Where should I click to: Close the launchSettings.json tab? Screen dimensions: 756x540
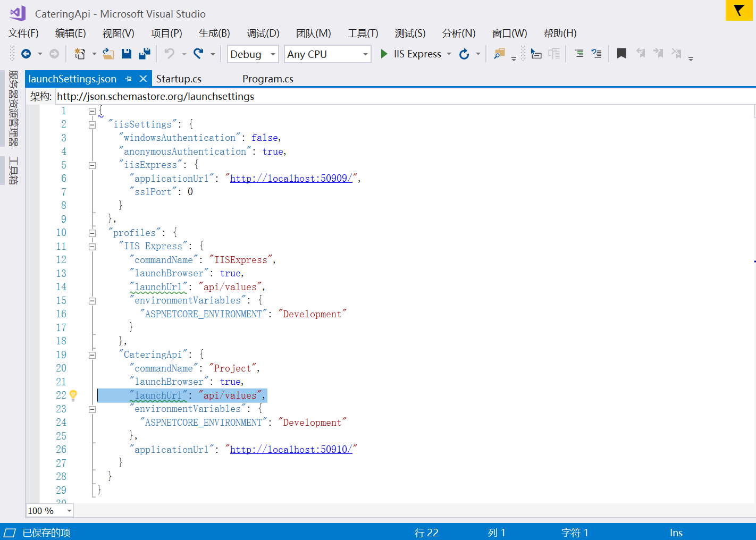(x=143, y=79)
